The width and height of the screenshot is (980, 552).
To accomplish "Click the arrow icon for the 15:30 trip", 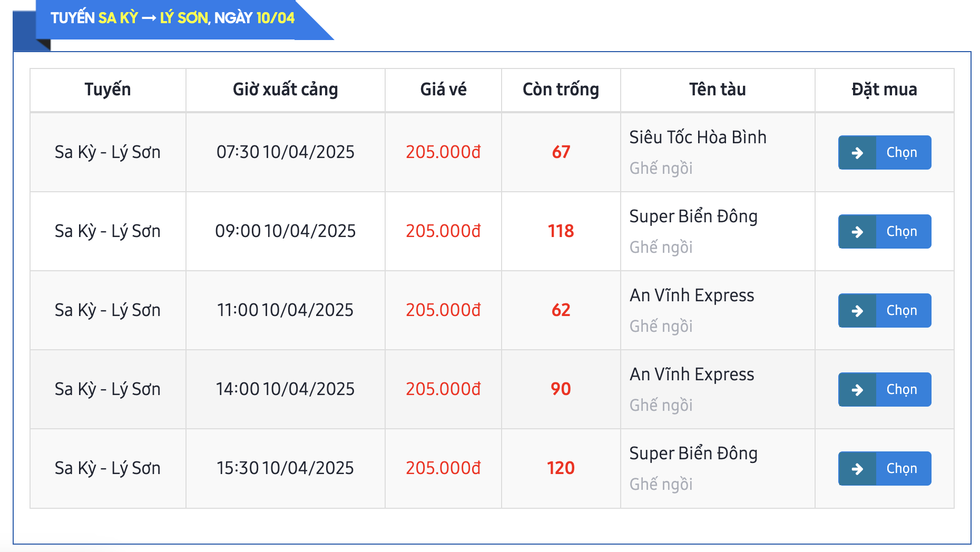I will tap(857, 469).
